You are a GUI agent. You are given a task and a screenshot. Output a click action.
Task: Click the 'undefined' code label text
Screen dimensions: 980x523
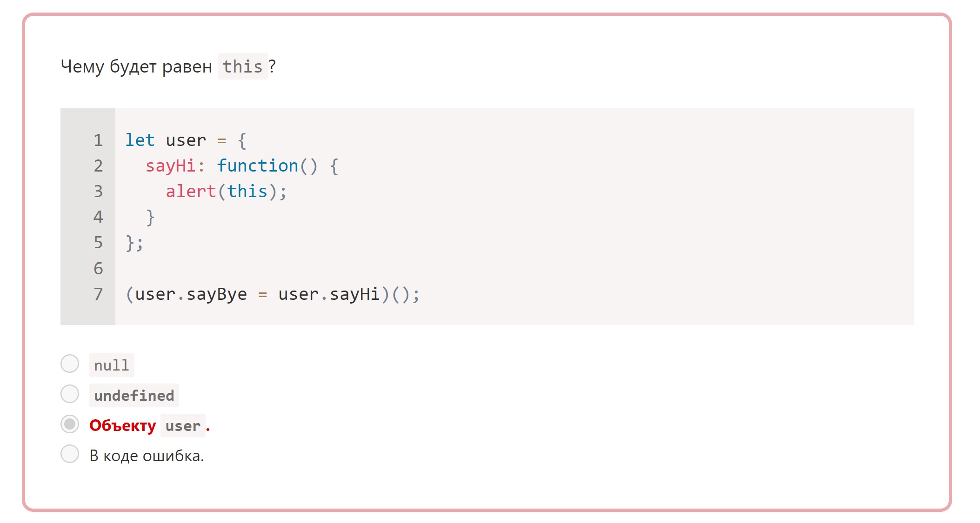(134, 395)
